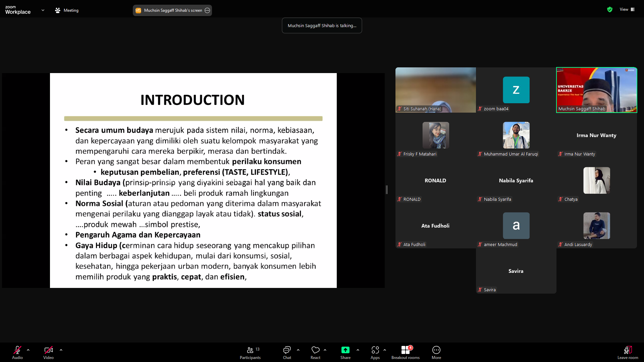This screenshot has height=362, width=644.
Task: Click the MS avatar badge in share tab
Action: click(138, 10)
